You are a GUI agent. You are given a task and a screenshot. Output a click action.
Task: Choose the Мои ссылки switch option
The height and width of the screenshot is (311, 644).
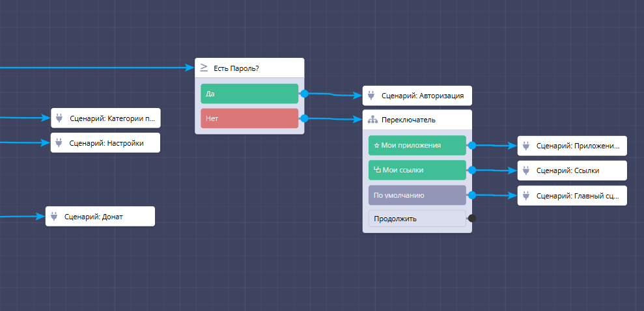coord(417,170)
